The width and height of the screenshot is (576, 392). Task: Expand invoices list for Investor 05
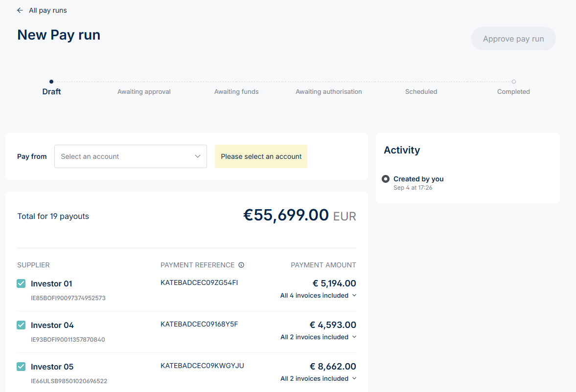pyautogui.click(x=318, y=378)
